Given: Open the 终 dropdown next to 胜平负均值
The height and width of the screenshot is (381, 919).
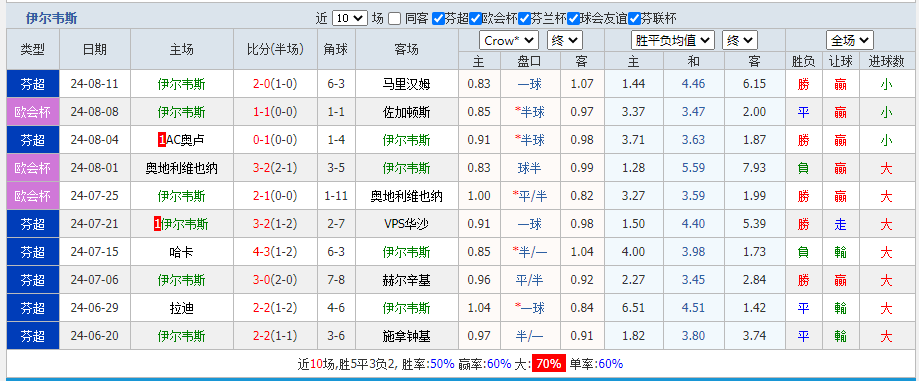Looking at the screenshot, I should point(740,40).
